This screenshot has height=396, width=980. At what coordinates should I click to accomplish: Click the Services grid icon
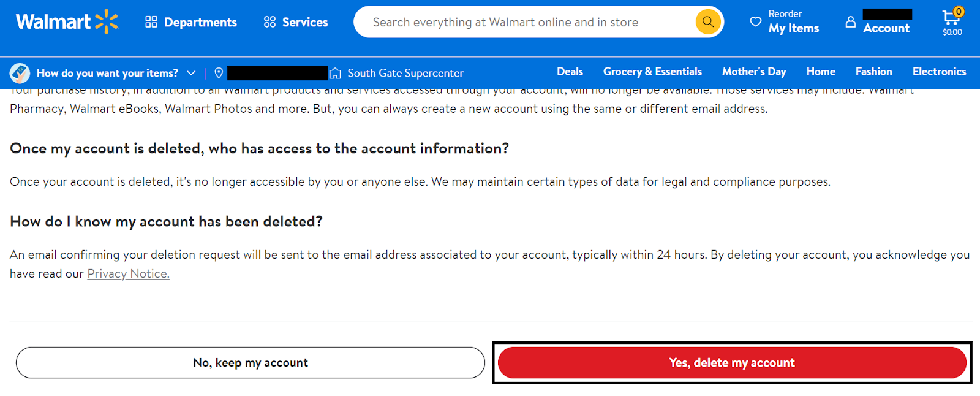click(269, 22)
